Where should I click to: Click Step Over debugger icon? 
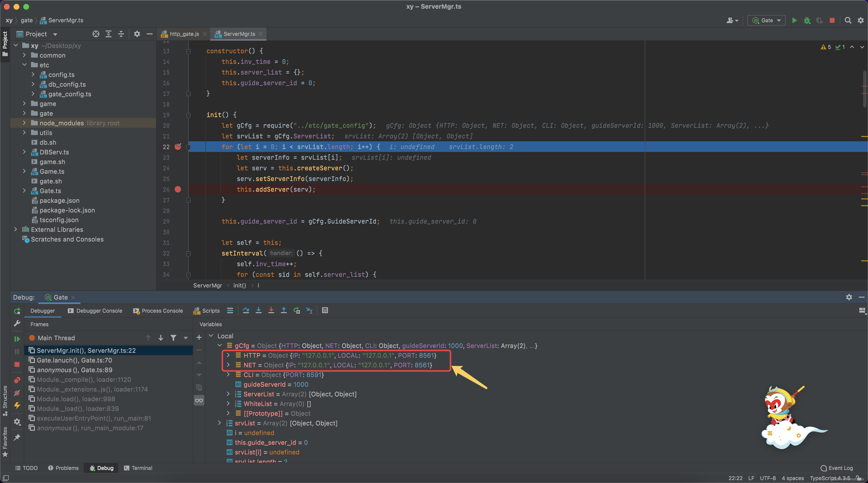pos(246,310)
